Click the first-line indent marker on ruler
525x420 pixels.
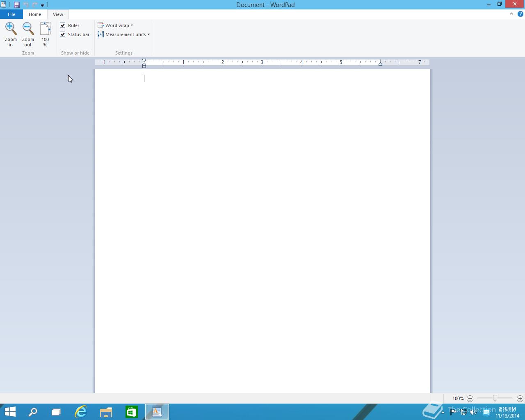click(x=144, y=61)
